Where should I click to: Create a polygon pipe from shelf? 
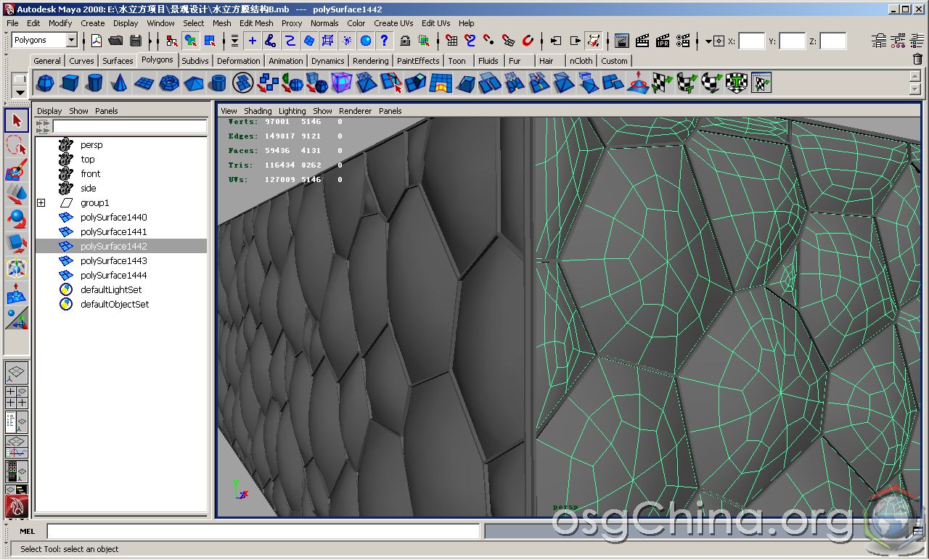coord(218,83)
